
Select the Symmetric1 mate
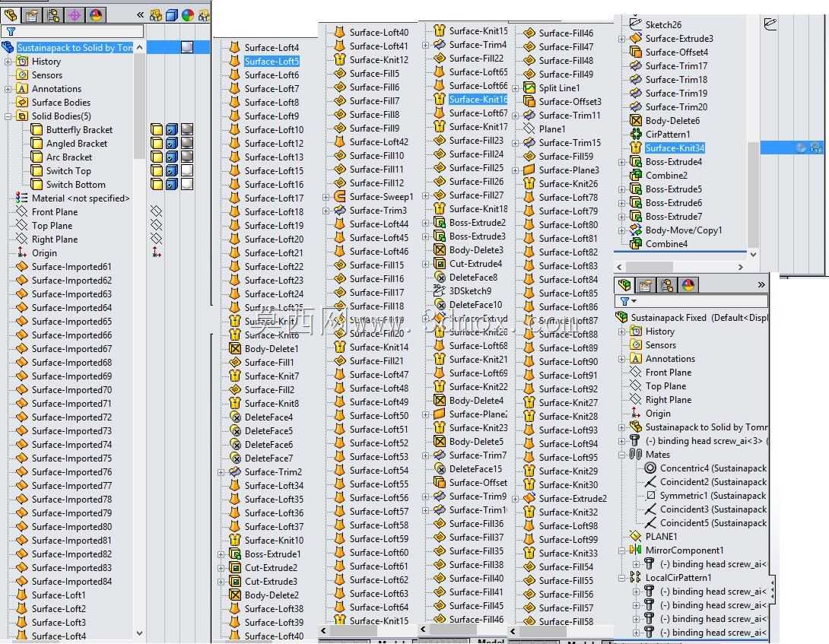713,496
